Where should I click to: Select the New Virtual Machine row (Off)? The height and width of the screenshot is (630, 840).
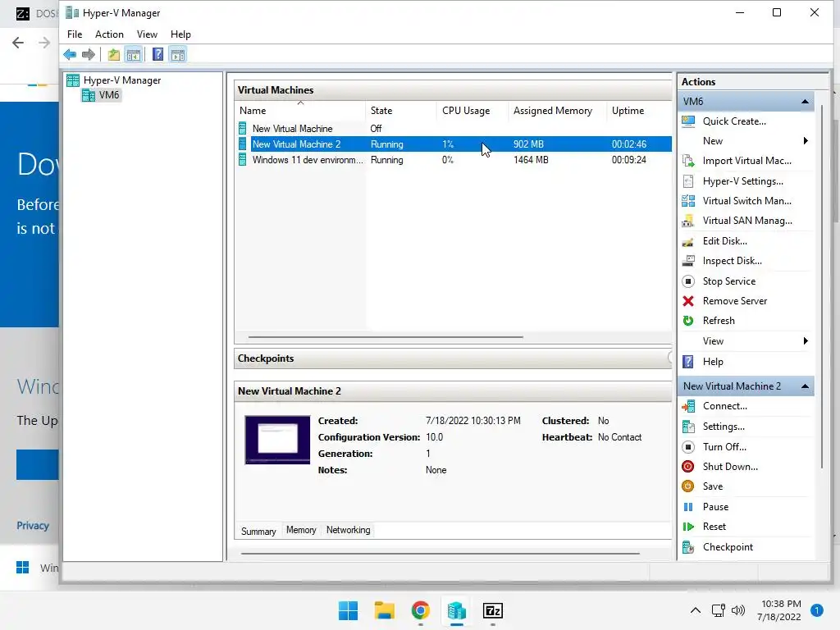coord(453,129)
